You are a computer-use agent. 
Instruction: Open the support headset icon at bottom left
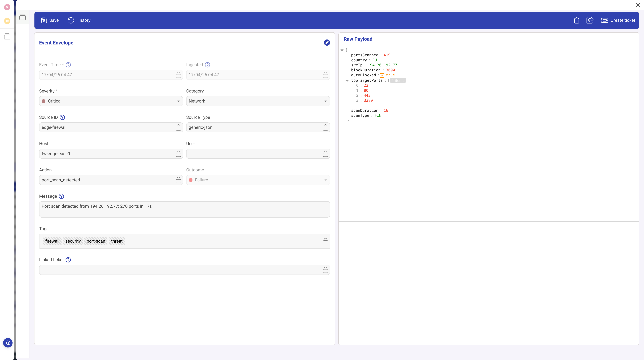point(8,342)
